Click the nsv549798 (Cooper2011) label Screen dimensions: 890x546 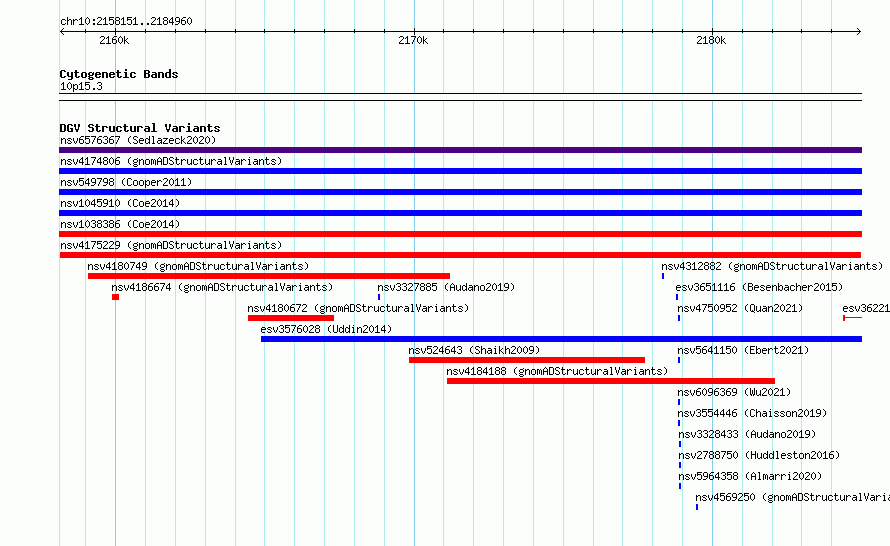pos(126,182)
